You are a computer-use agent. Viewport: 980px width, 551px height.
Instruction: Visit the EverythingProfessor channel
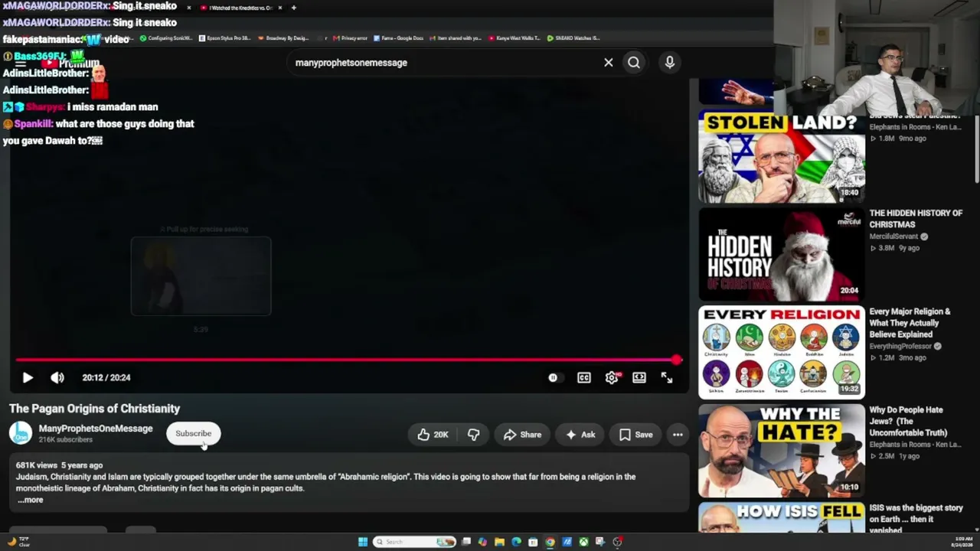(900, 346)
